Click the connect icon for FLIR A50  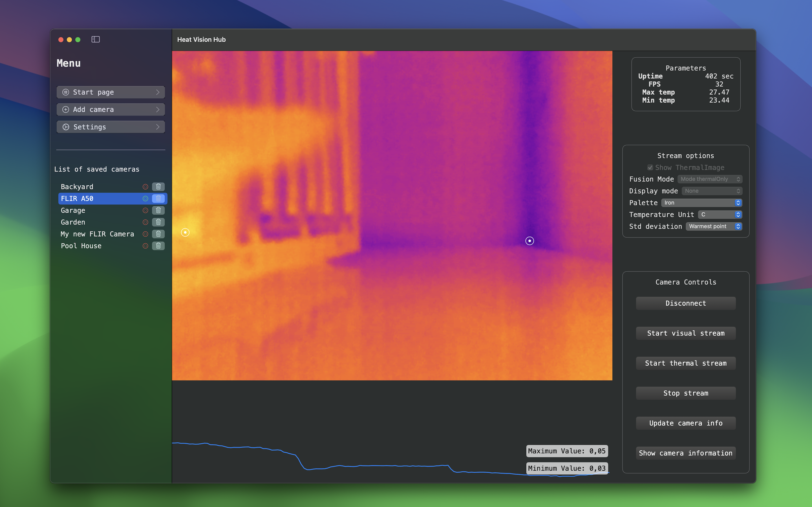(x=145, y=199)
